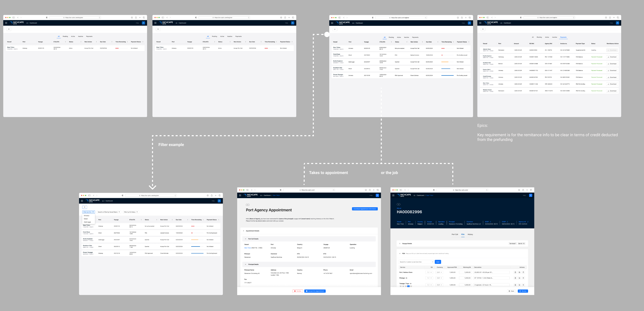Open EUR currency dropdown for Pilotage - in
The height and width of the screenshot is (311, 644).
click(439, 278)
